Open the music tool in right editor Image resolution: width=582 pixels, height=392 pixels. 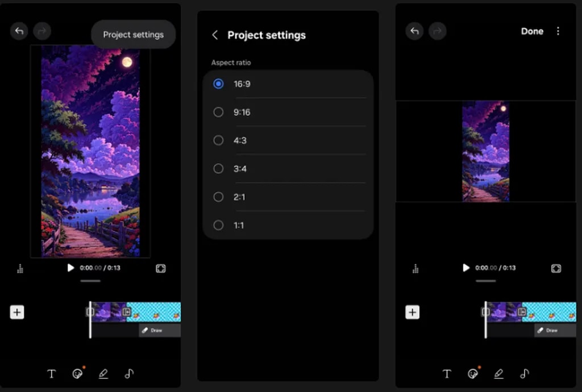coord(525,373)
